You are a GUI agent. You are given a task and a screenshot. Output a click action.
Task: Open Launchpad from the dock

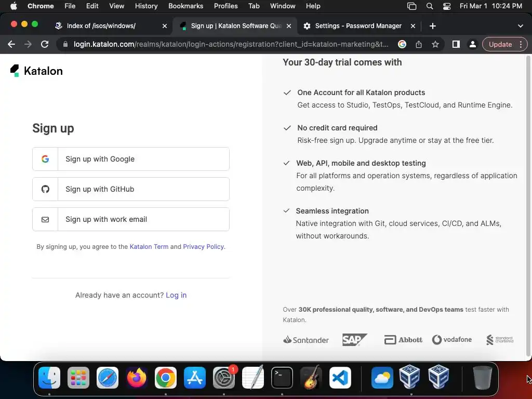[78, 378]
